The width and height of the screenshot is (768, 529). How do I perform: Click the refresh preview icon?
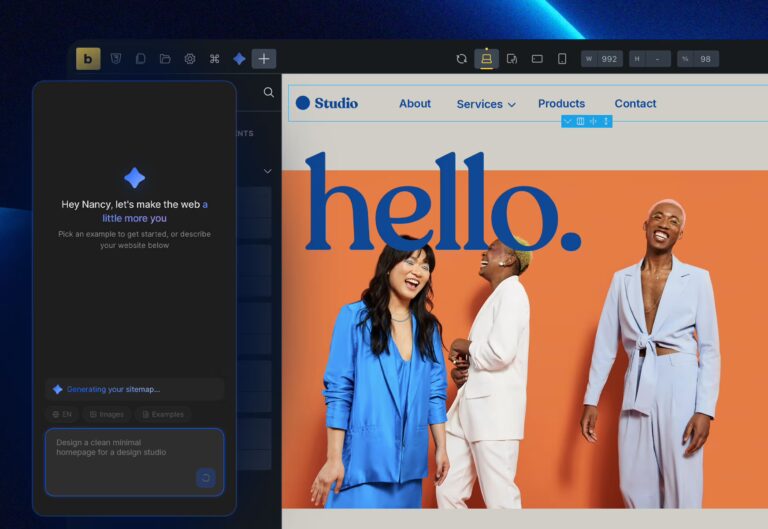pos(461,59)
